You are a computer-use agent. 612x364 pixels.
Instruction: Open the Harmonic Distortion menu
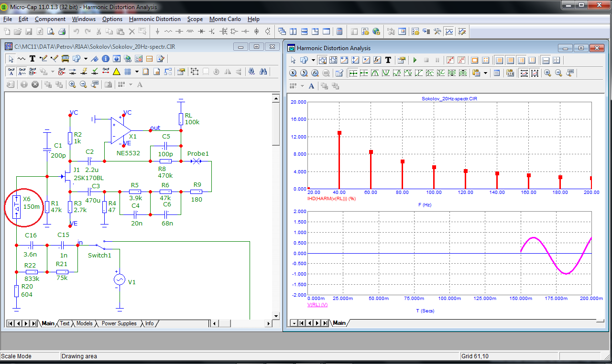point(154,19)
